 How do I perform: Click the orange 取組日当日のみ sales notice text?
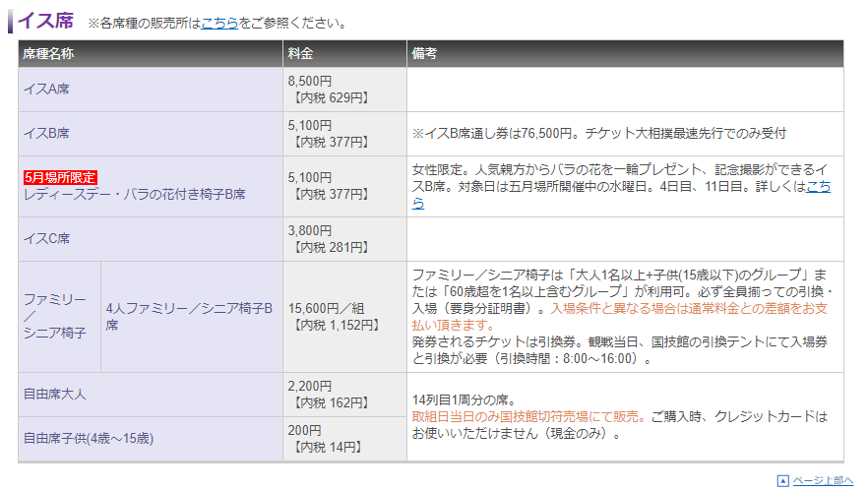[x=528, y=416]
